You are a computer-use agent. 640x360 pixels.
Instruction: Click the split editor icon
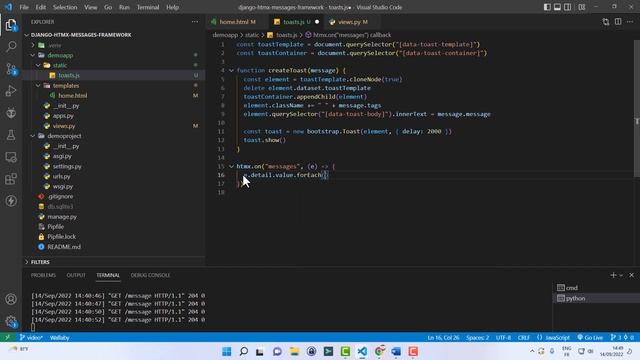pos(618,22)
